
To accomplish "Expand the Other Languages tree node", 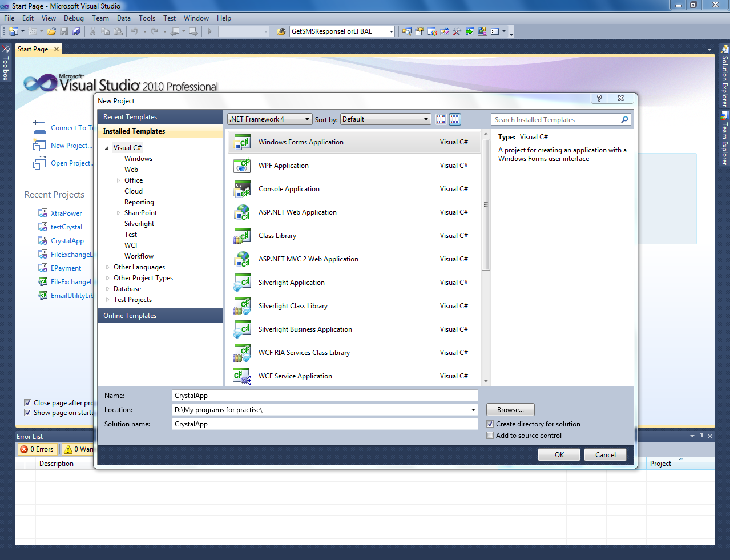I will 107,267.
